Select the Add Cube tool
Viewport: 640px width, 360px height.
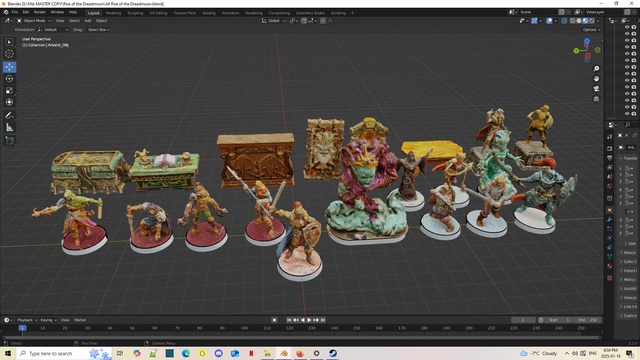(x=9, y=141)
